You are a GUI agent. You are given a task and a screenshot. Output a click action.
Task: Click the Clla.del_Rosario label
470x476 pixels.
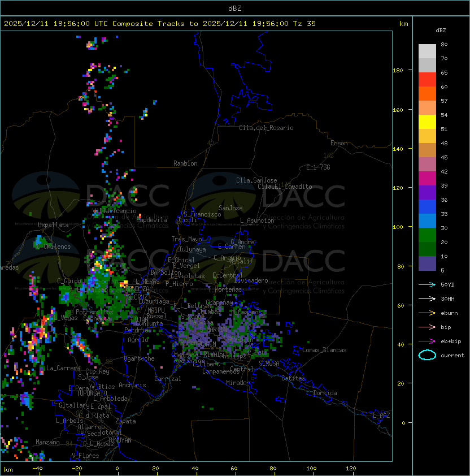click(x=266, y=128)
